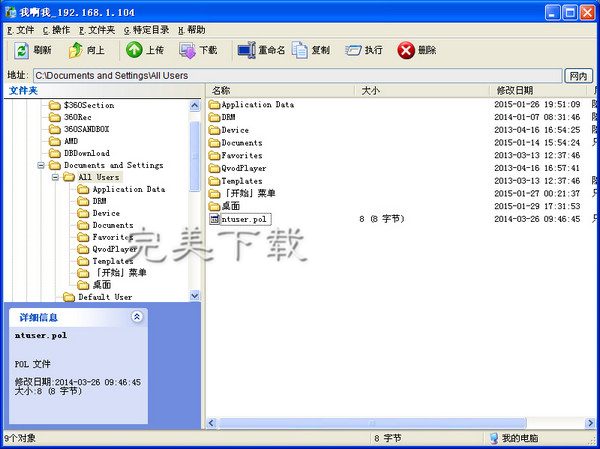The image size is (600, 449).
Task: Click Documents folder icon in file list
Action: click(214, 143)
